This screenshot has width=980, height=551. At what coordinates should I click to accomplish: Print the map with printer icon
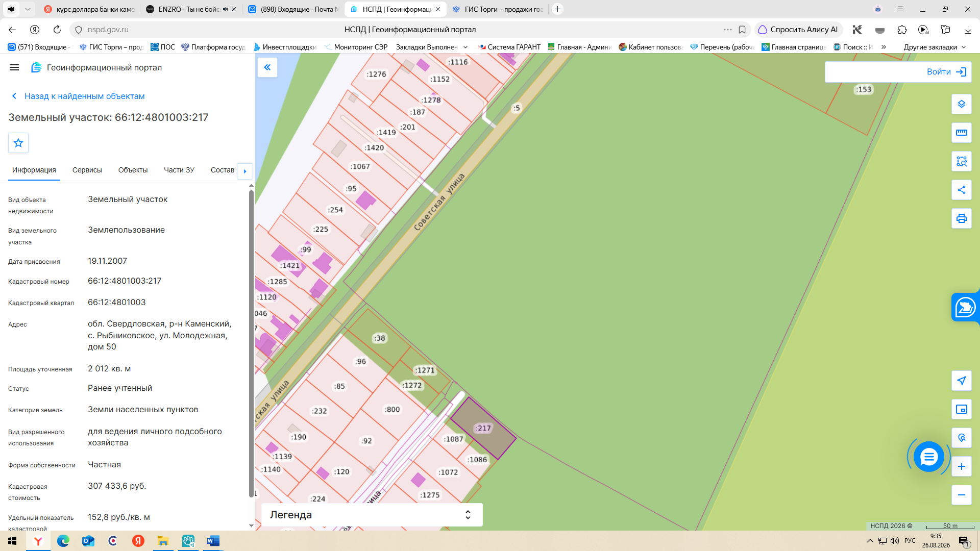coord(962,218)
